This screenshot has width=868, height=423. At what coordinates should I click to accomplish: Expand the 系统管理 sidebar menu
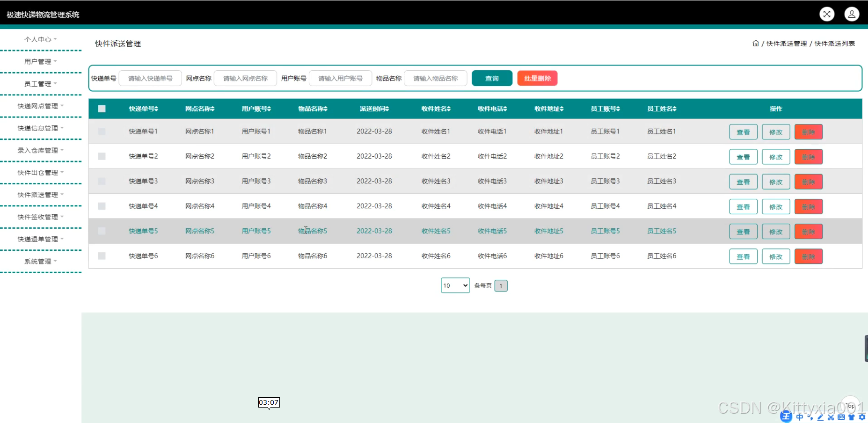tap(40, 262)
